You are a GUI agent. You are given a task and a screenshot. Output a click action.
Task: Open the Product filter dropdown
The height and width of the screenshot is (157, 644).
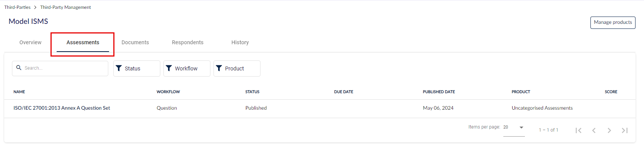pos(237,68)
